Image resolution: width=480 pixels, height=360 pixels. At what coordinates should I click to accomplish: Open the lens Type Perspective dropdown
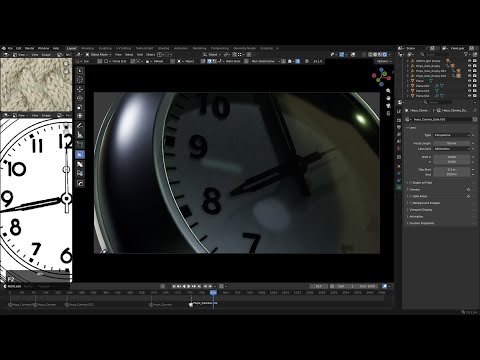[x=452, y=135]
